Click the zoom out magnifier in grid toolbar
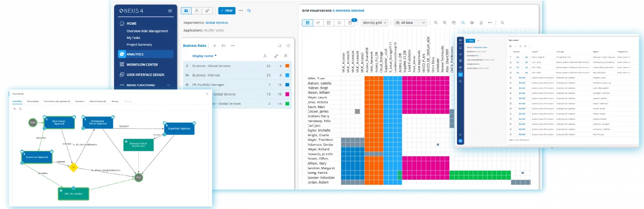The width and height of the screenshot is (644, 209). tap(436, 23)
